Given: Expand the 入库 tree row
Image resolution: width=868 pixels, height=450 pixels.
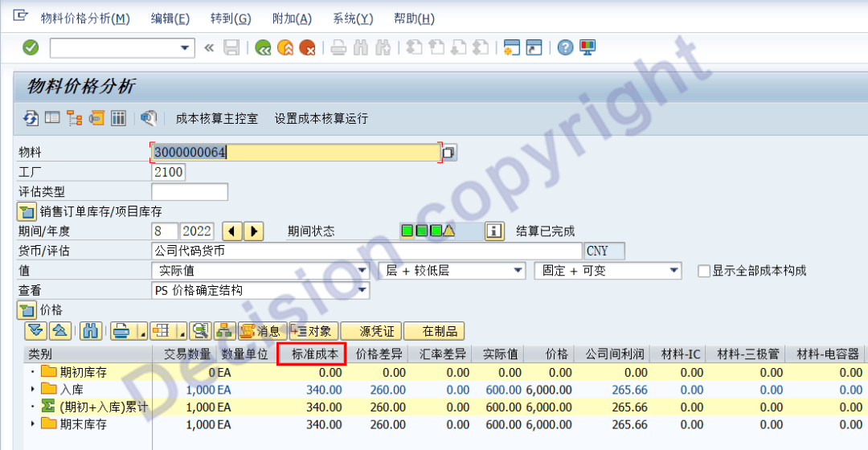Looking at the screenshot, I should coord(33,389).
